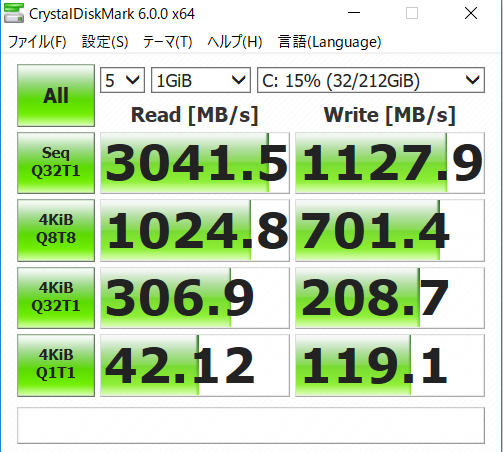The width and height of the screenshot is (503, 452).
Task: Click the Seq write result 1127.9
Action: point(390,163)
